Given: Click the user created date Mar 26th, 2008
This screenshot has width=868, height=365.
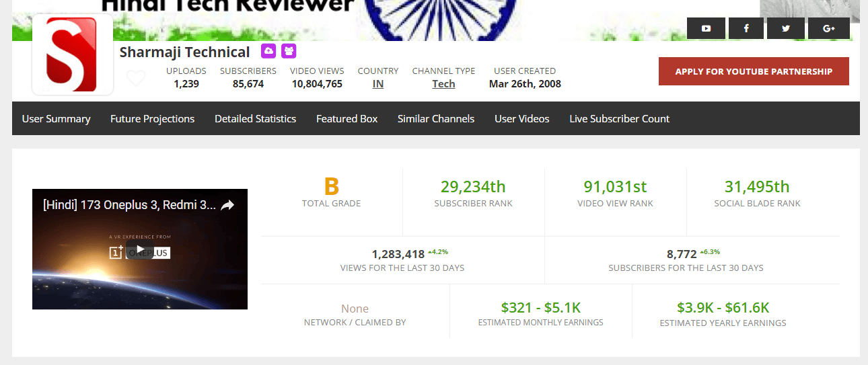Looking at the screenshot, I should point(525,84).
